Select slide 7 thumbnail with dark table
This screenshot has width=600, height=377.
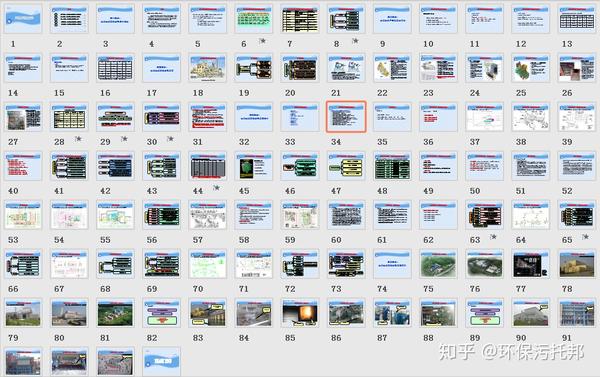tap(300, 19)
